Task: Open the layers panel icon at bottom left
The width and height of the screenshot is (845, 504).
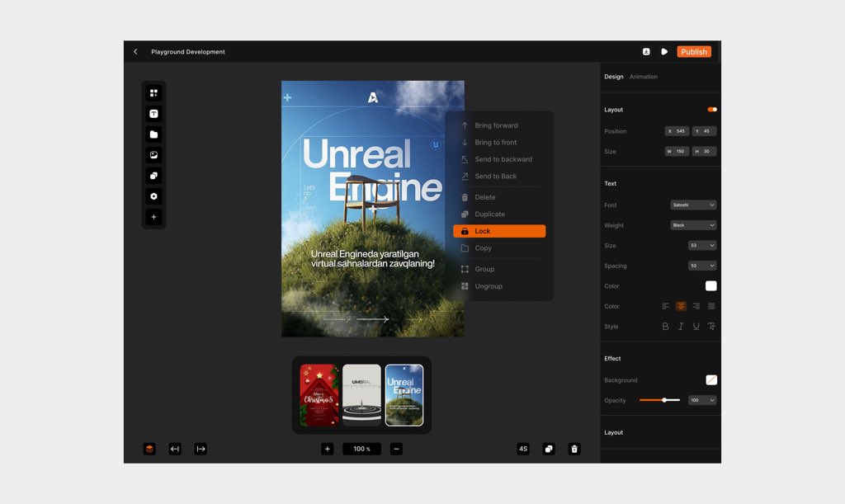Action: [x=149, y=449]
